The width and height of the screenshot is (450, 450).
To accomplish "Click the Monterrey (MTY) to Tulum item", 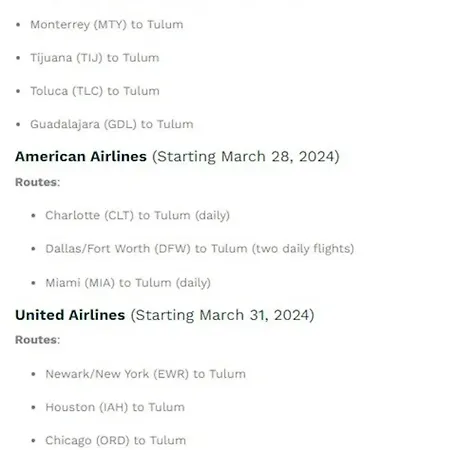I will (107, 25).
